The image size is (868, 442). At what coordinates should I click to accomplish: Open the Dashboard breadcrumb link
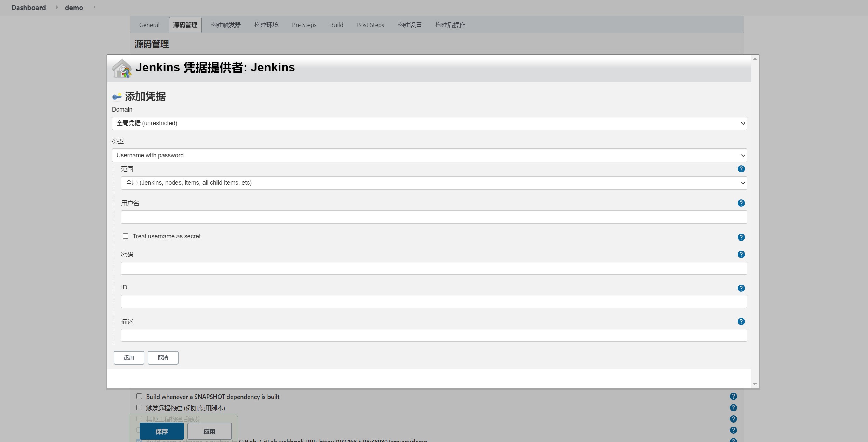point(29,8)
